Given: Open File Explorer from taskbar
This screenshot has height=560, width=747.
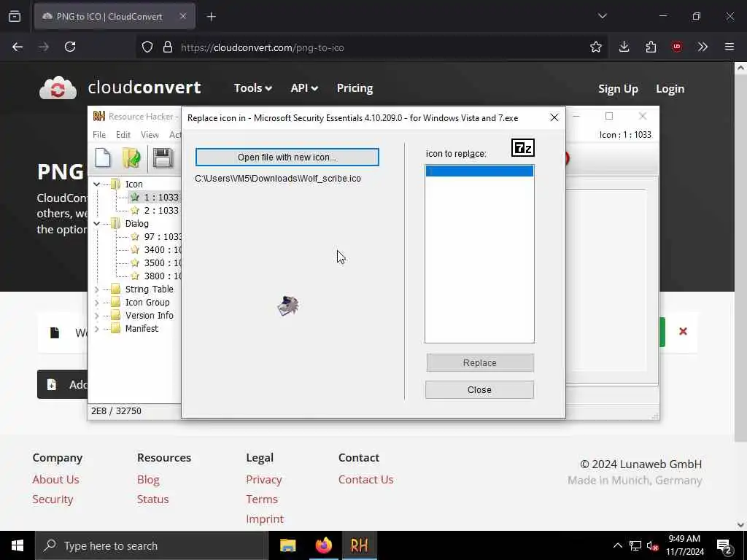Looking at the screenshot, I should [x=287, y=545].
